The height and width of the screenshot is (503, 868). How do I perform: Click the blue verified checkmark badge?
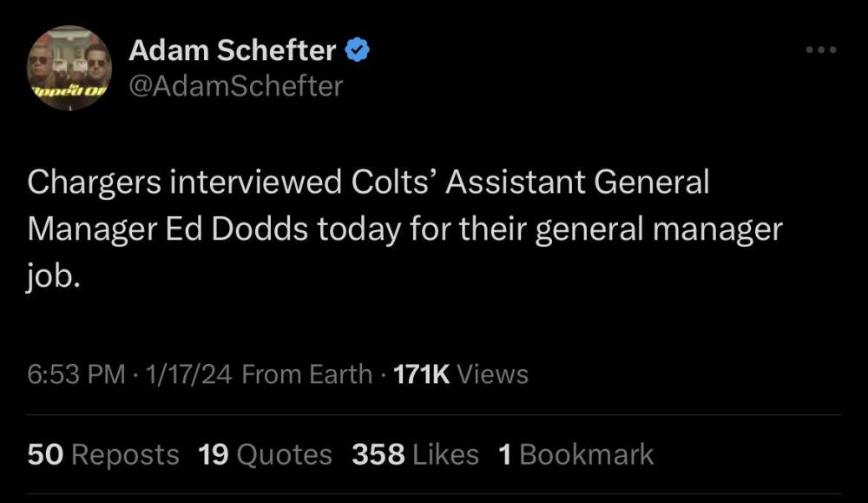[358, 51]
